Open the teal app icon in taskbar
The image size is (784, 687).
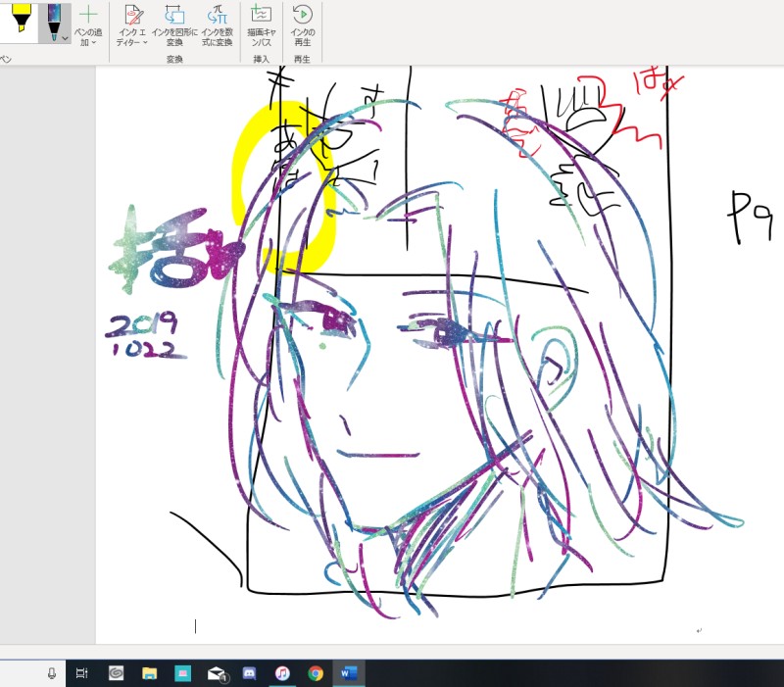point(182,673)
